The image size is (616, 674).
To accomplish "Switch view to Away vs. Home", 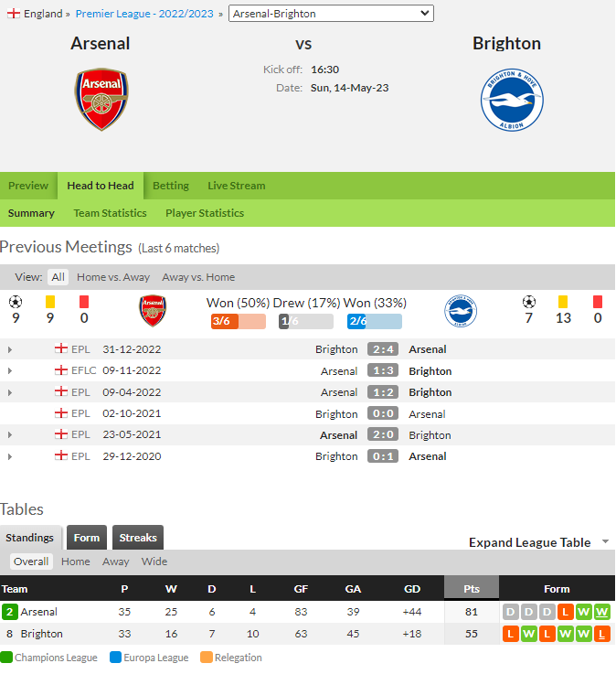I will 198,277.
